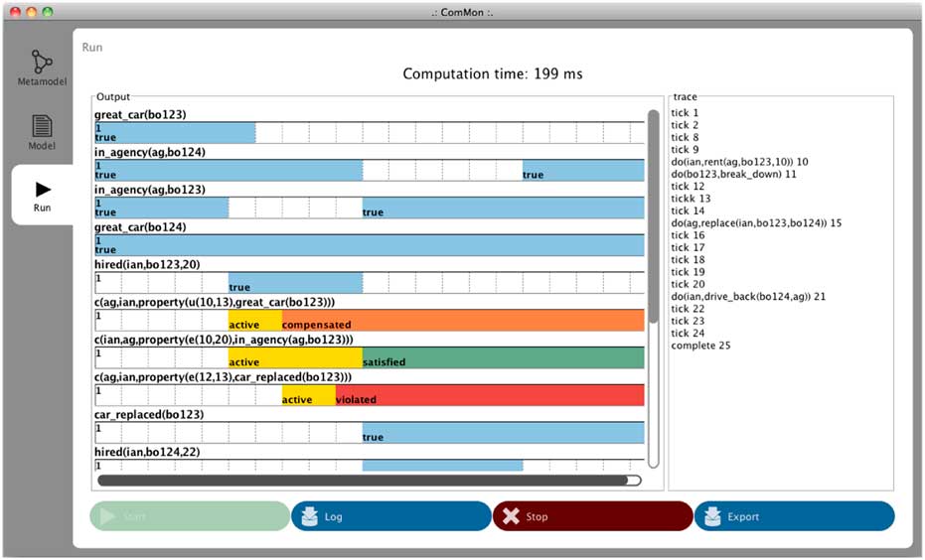925x560 pixels.
Task: Click the orange compensated timeline segment
Action: click(x=462, y=320)
